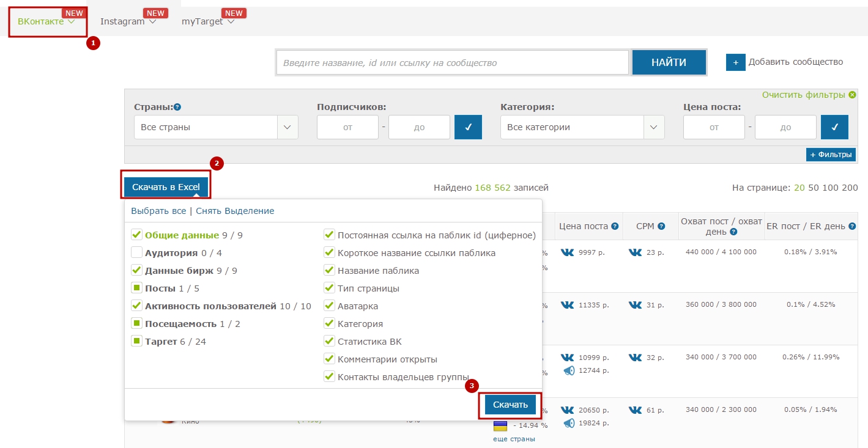Focus the community search input field
This screenshot has width=868, height=448.
pos(453,62)
